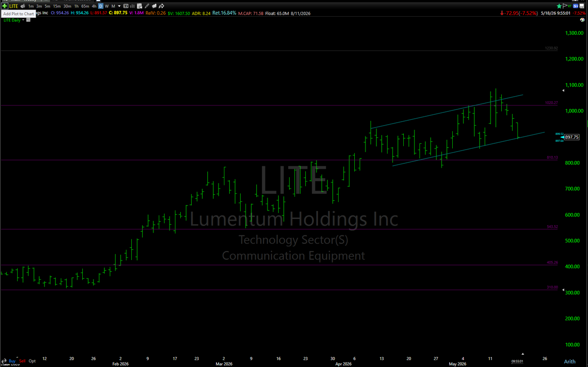Click the small triangle marker above time axis

coord(523,353)
